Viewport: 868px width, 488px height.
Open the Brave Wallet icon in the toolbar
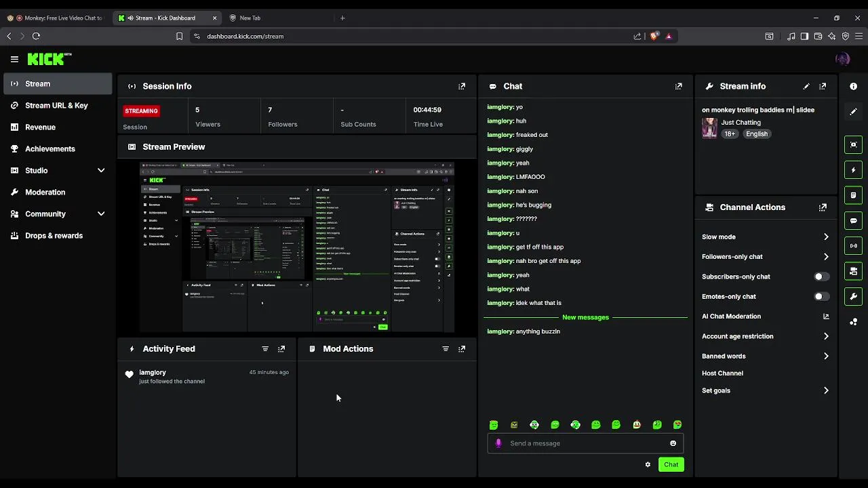click(818, 36)
